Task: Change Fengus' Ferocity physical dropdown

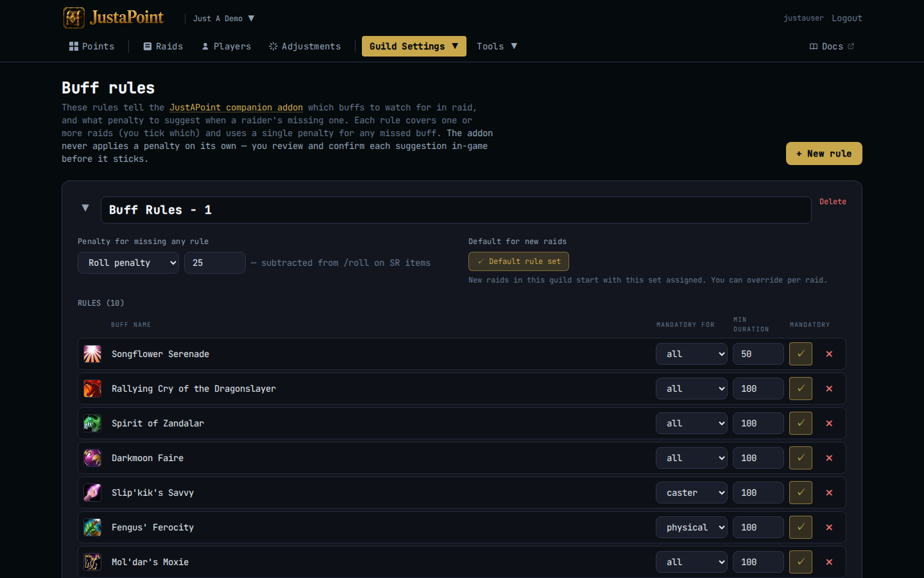Action: (x=692, y=527)
